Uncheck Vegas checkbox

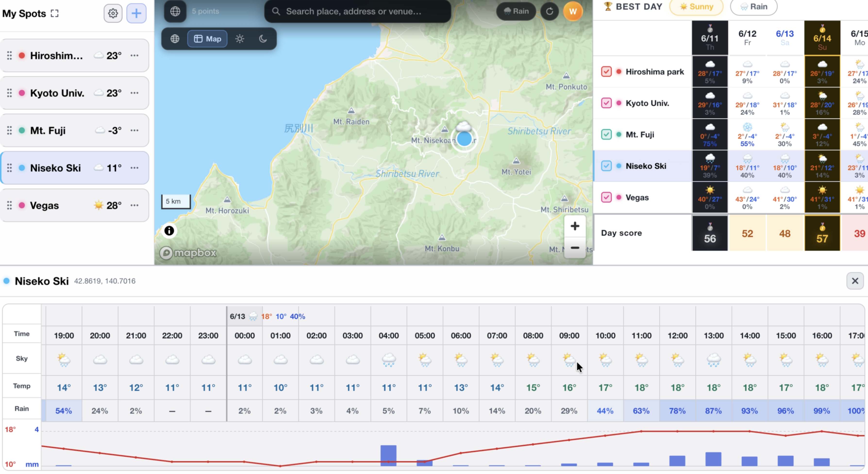click(606, 197)
